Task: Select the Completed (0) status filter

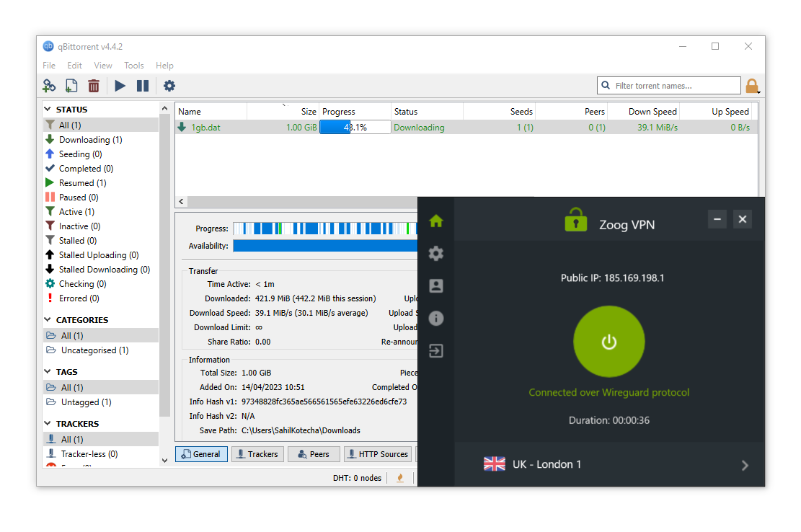Action: click(101, 169)
